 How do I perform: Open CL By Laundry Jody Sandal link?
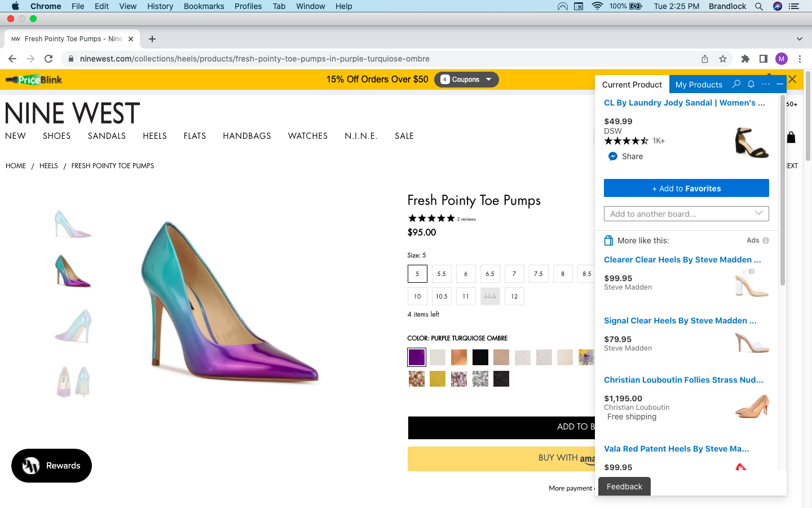(685, 103)
